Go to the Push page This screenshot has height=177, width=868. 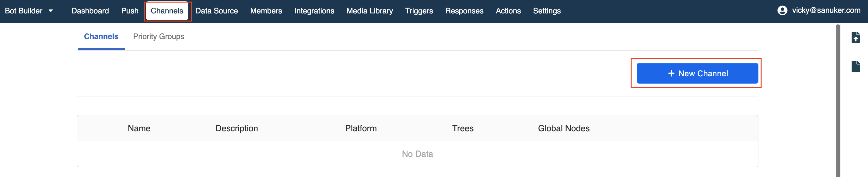pos(130,11)
